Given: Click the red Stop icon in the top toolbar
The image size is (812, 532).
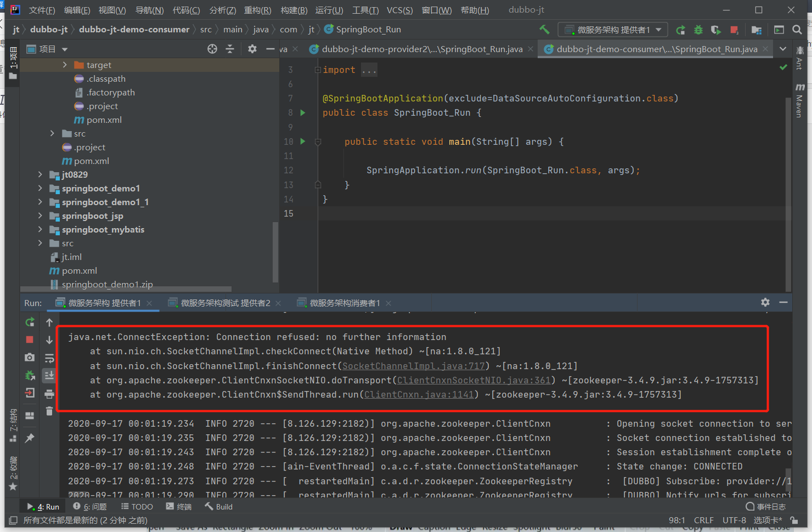Looking at the screenshot, I should pyautogui.click(x=734, y=30).
